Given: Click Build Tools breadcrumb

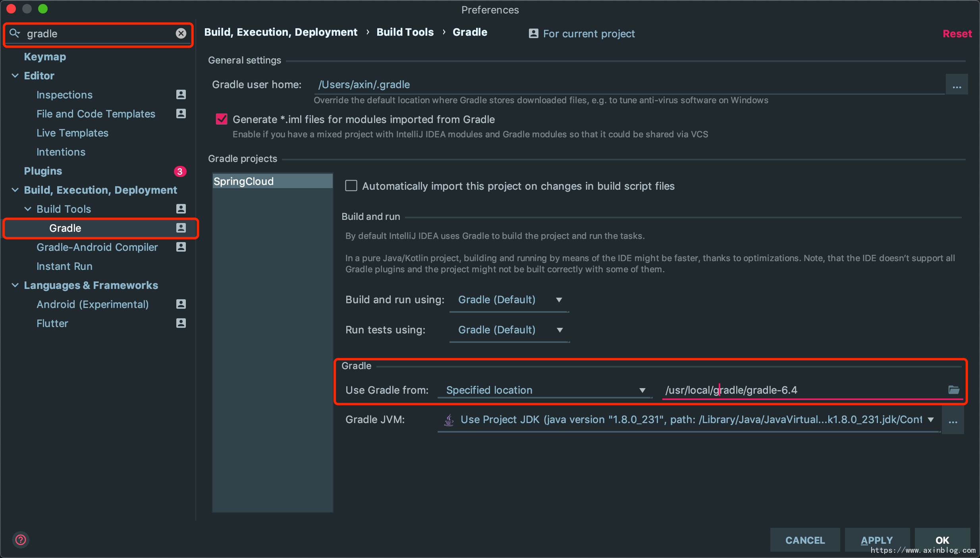Looking at the screenshot, I should tap(405, 32).
